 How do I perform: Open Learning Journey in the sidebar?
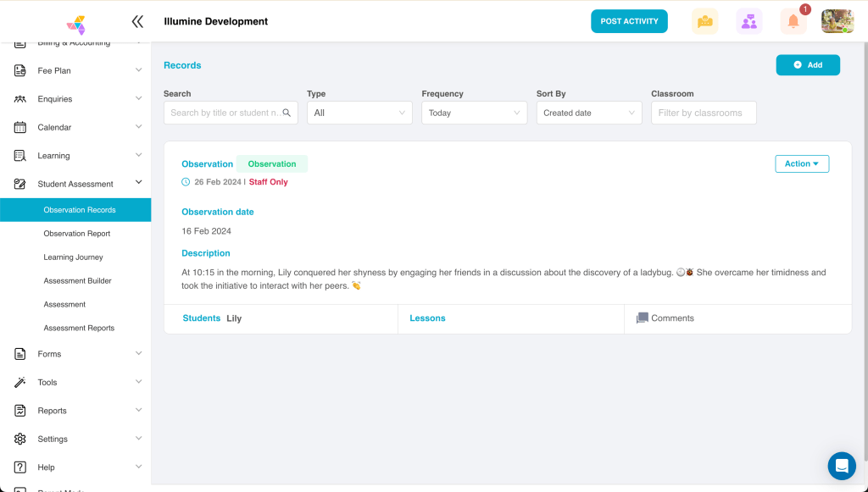point(73,257)
